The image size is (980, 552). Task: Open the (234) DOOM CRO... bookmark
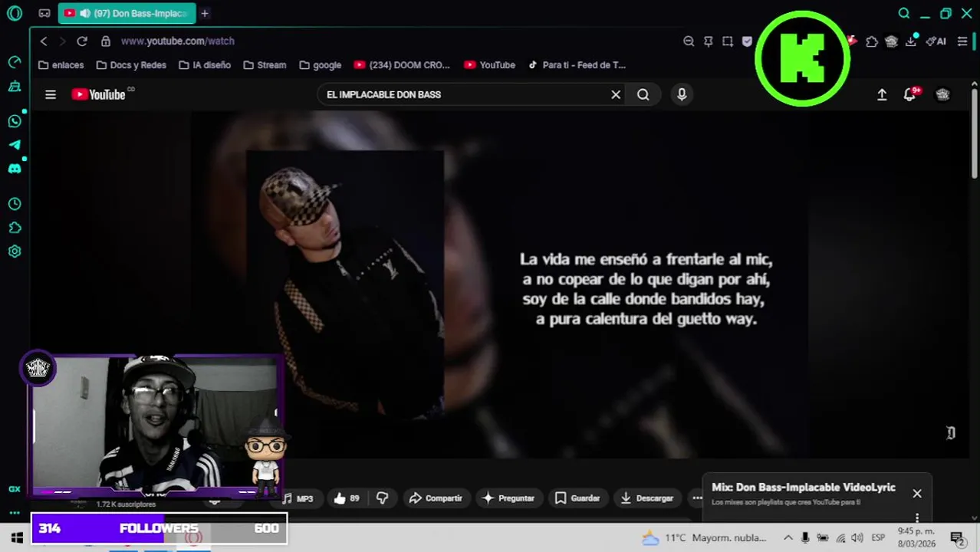402,65
